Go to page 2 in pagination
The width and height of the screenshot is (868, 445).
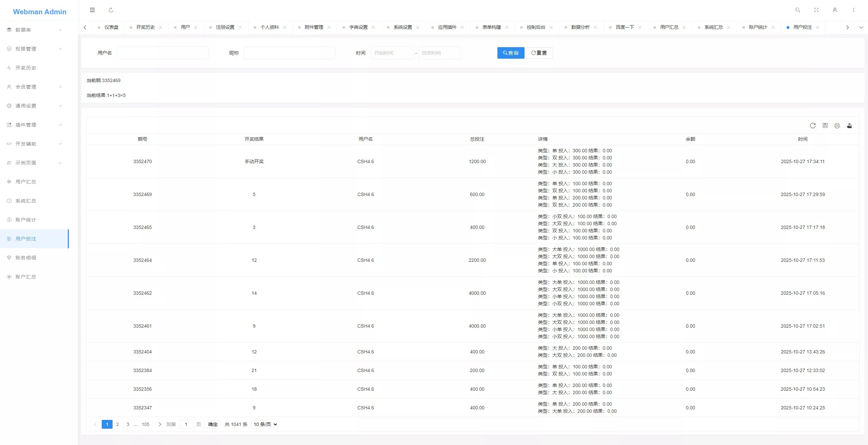pyautogui.click(x=118, y=424)
